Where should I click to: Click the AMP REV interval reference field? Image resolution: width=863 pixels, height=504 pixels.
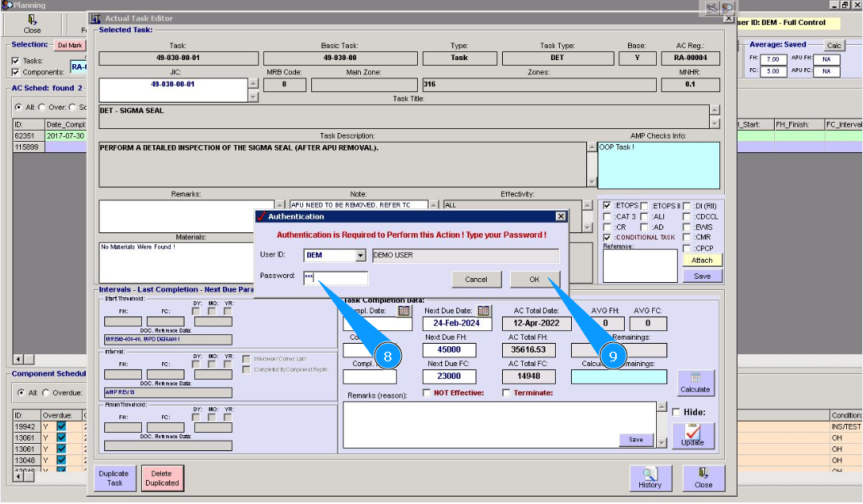(168, 393)
